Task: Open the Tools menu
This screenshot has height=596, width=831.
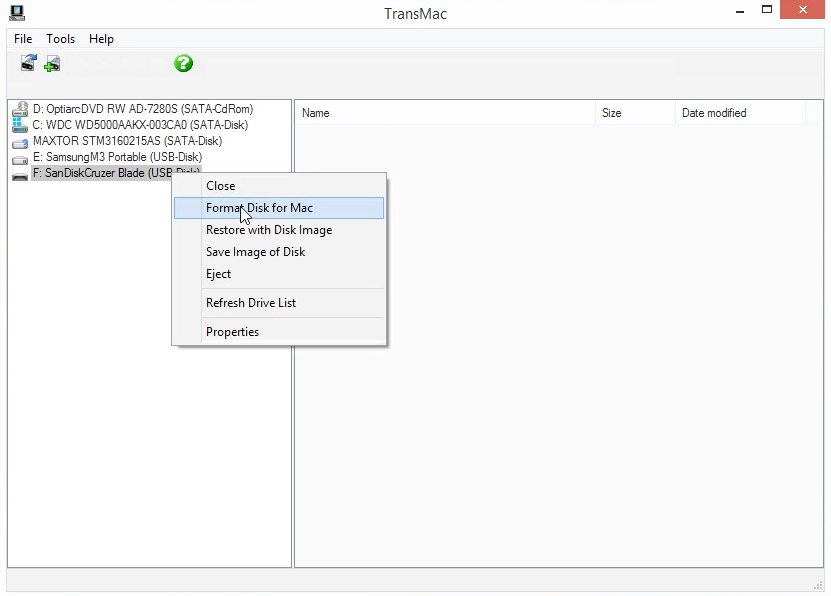Action: tap(60, 39)
